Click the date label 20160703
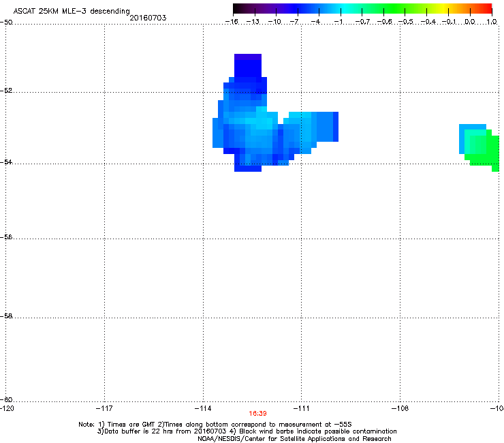This screenshot has height=443, width=504. (x=148, y=18)
